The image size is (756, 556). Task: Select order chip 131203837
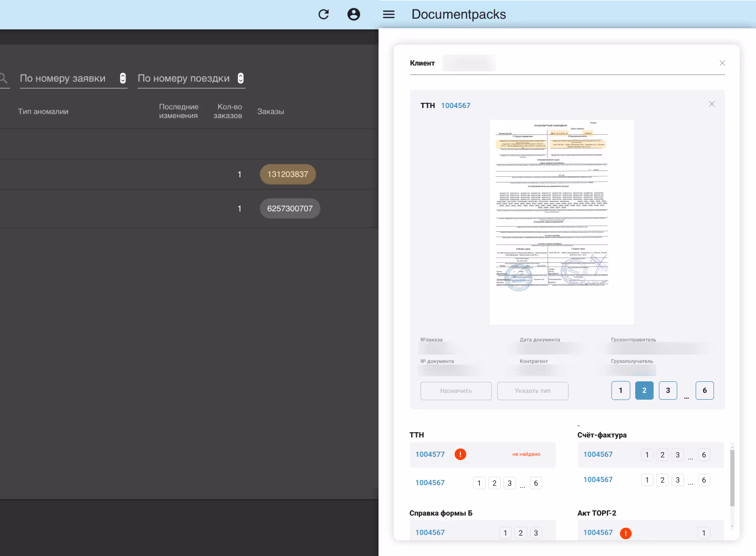click(288, 174)
